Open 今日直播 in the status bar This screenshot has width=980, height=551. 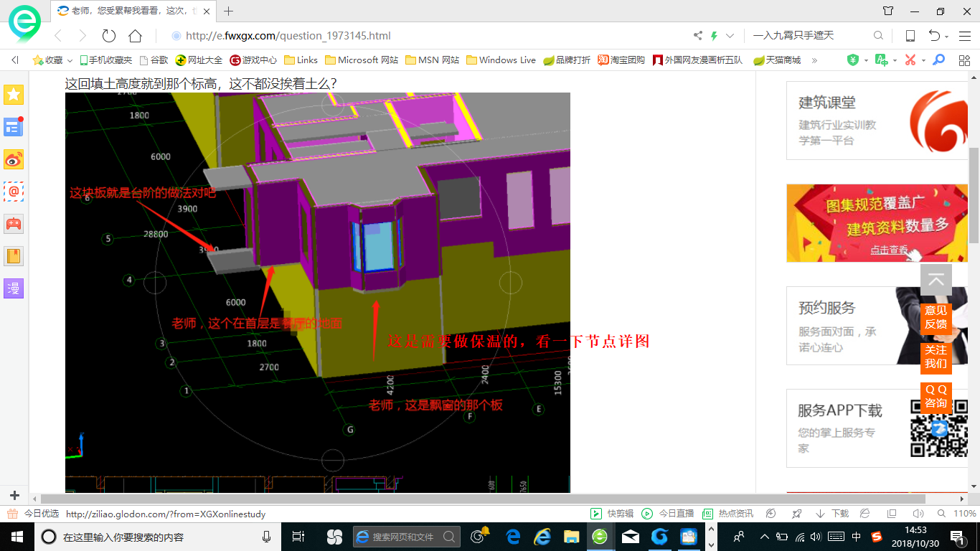pyautogui.click(x=667, y=514)
